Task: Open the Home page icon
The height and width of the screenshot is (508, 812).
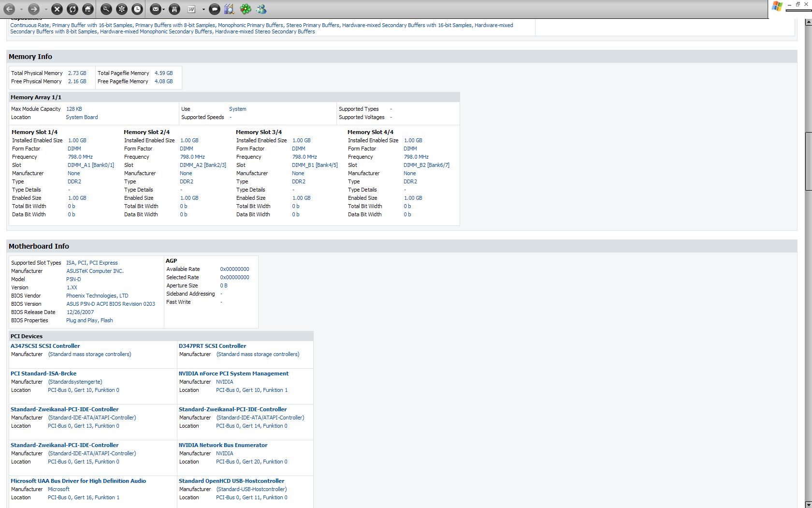Action: tap(88, 9)
